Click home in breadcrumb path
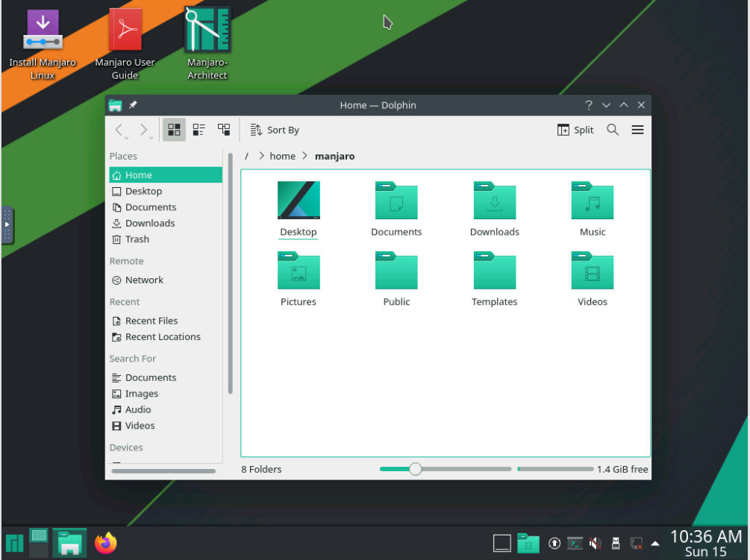The image size is (750, 560). click(x=282, y=157)
